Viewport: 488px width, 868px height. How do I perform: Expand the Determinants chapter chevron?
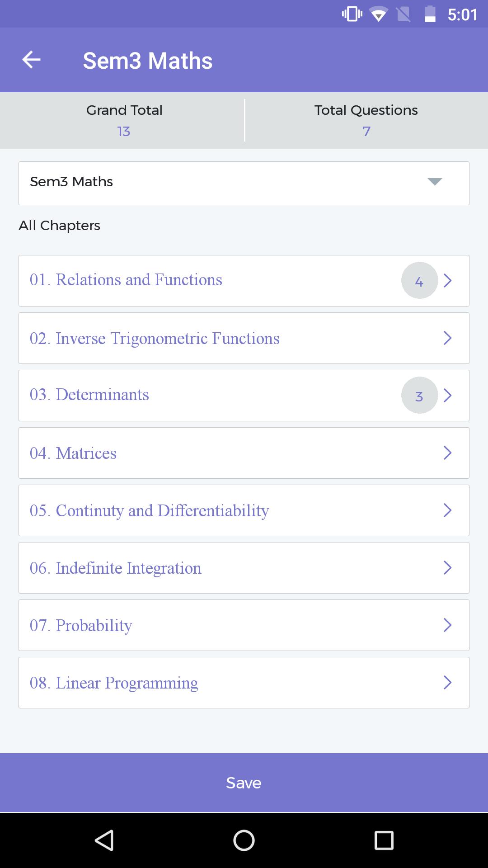tap(448, 396)
